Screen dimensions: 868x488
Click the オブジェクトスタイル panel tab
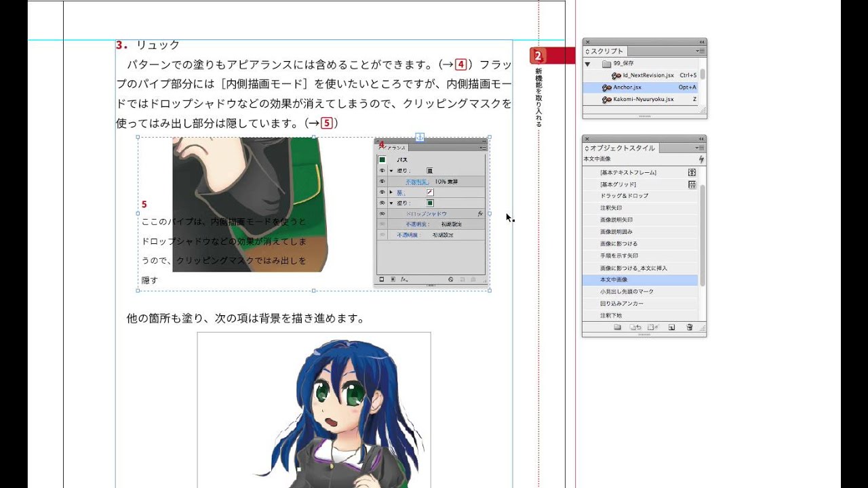pyautogui.click(x=621, y=148)
